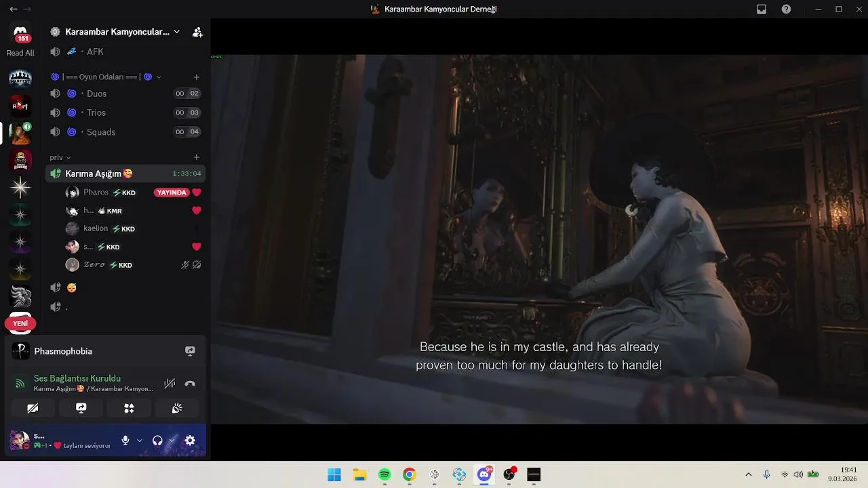The width and height of the screenshot is (868, 488).
Task: Join the Squads voice channel
Action: [125, 132]
